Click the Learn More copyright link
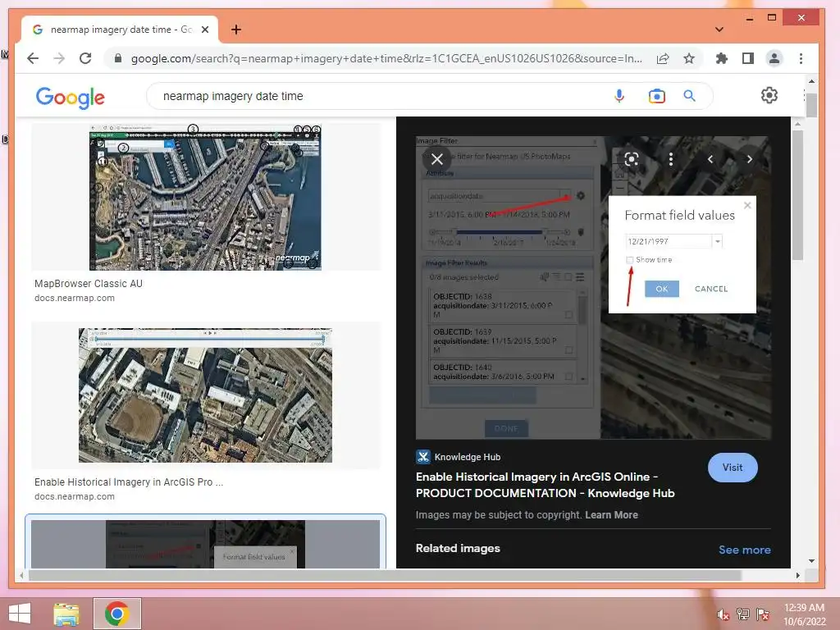Image resolution: width=840 pixels, height=630 pixels. click(x=611, y=515)
